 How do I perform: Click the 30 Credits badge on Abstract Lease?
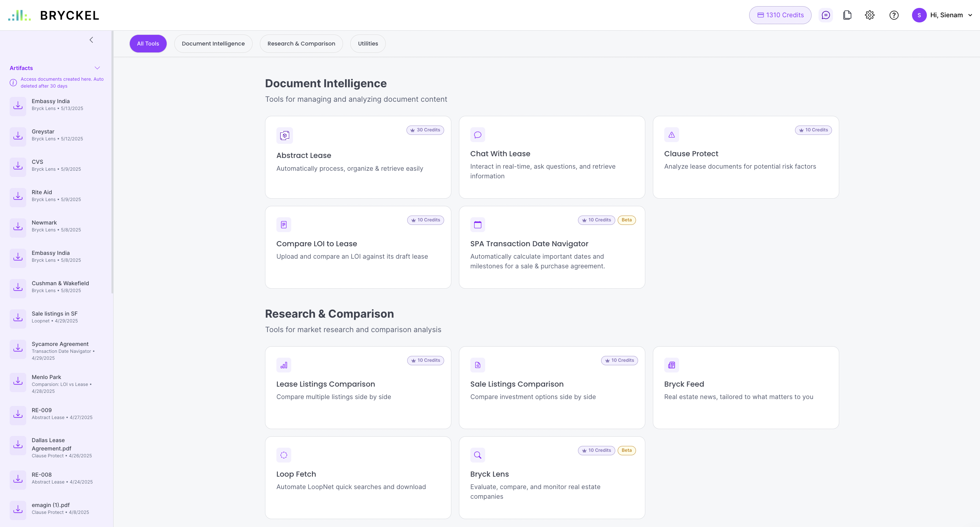425,130
